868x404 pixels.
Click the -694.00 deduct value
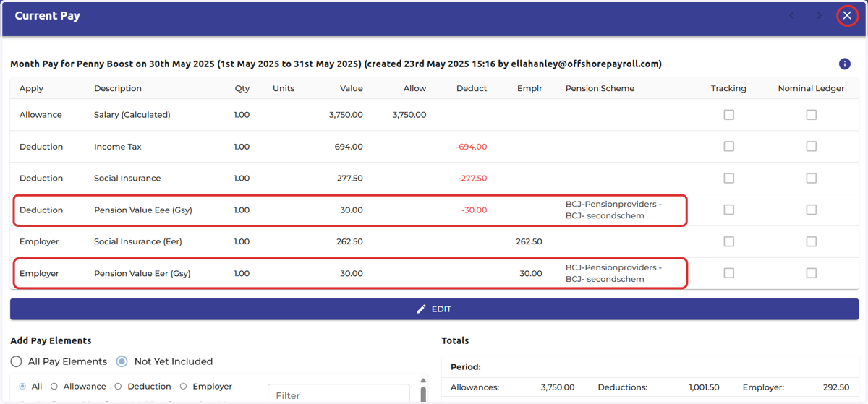point(472,147)
